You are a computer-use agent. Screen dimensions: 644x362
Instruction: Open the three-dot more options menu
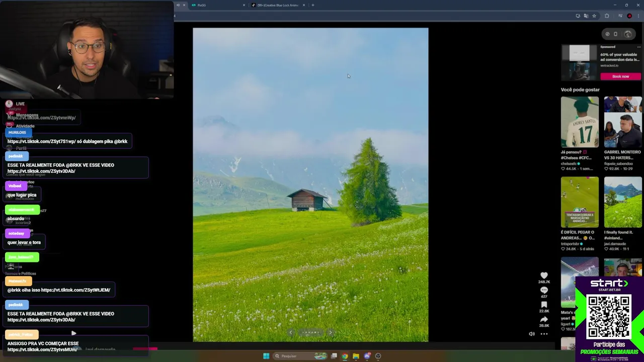(x=544, y=334)
